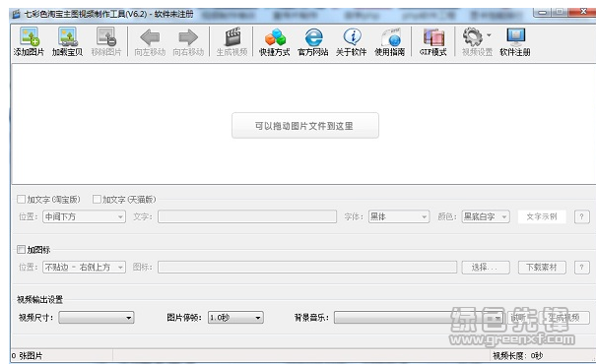The image size is (596, 364).
Task: Click the 生成视频 clapperboard icon
Action: [232, 36]
